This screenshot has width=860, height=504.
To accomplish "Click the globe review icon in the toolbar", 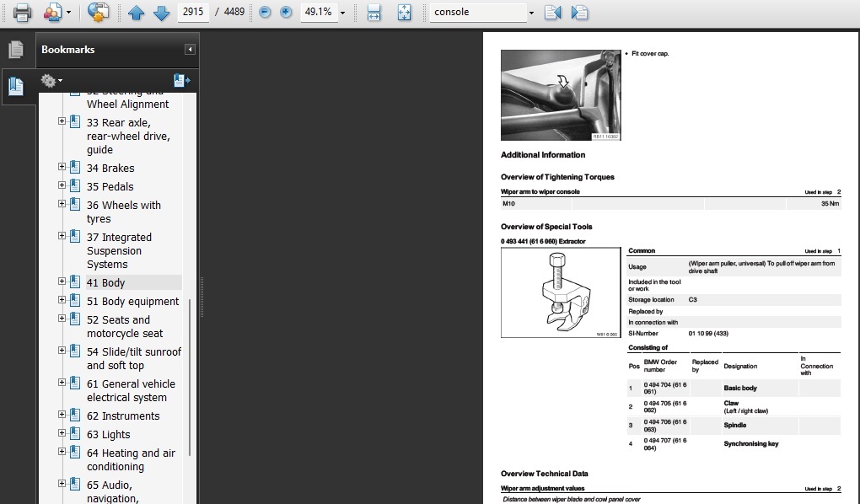I will pos(98,12).
